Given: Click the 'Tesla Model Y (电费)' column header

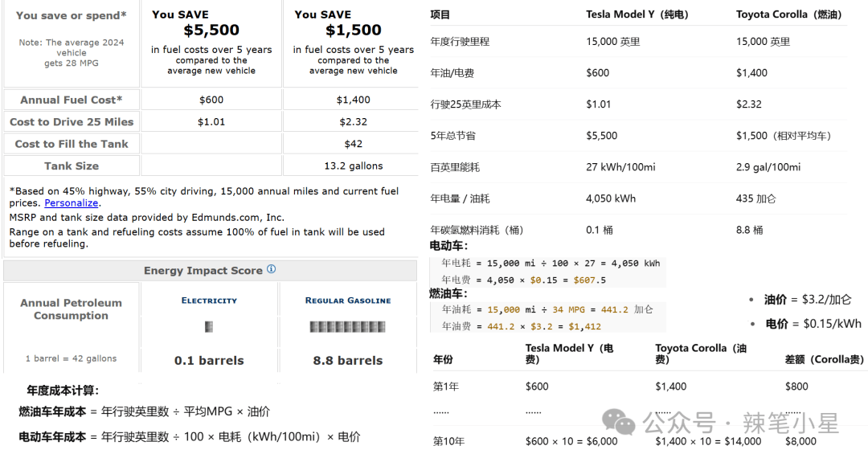Looking at the screenshot, I should click(569, 354).
